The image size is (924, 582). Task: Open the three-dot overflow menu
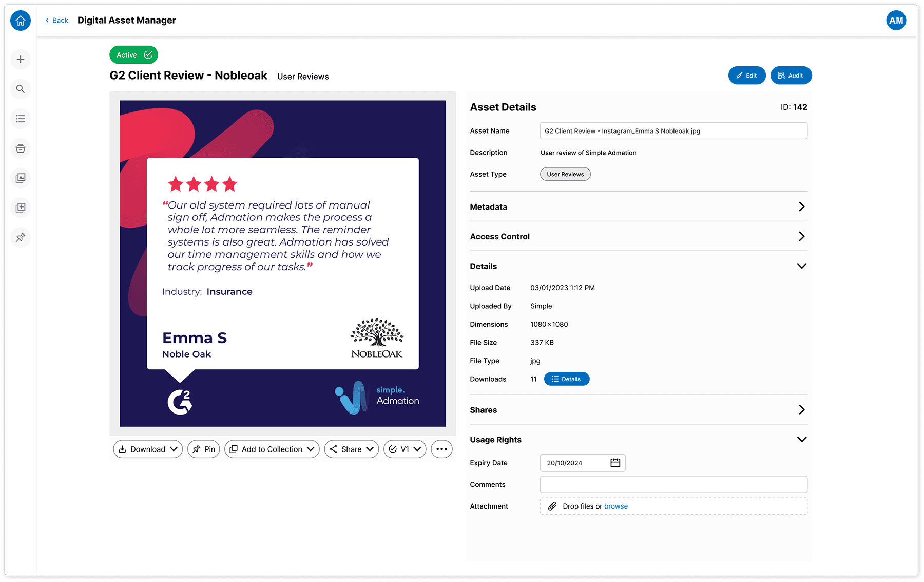click(x=441, y=449)
